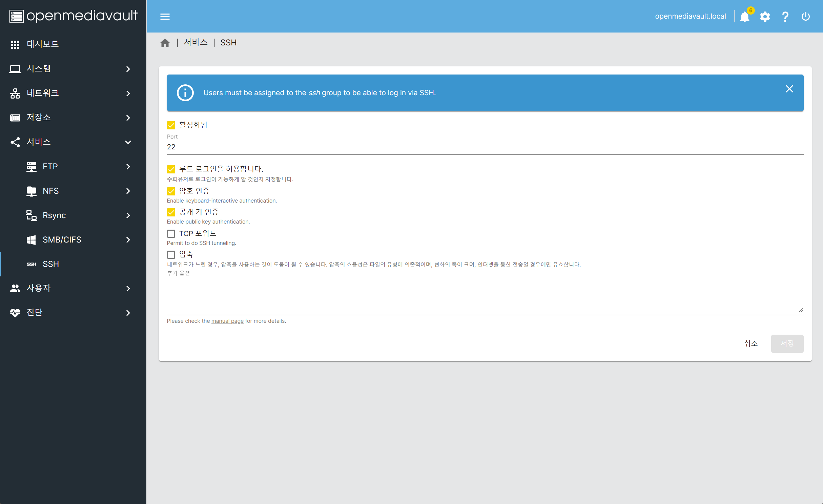Enable the 압축 checkbox
The height and width of the screenshot is (504, 823).
pos(171,255)
